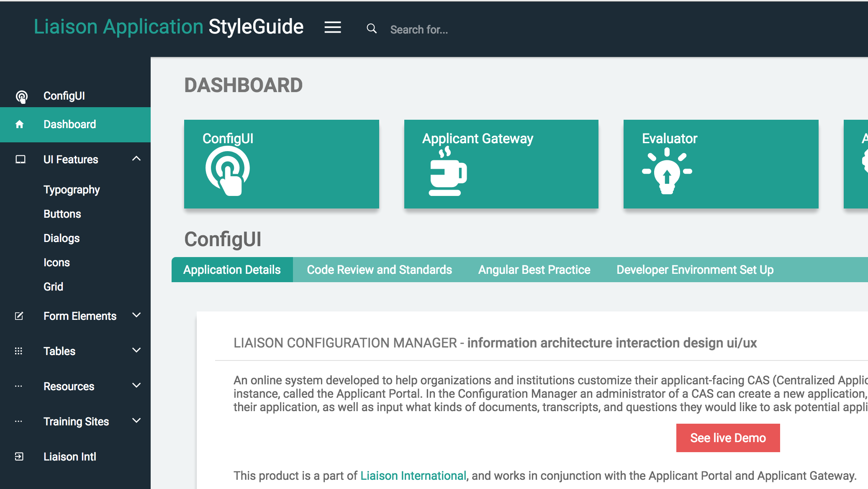The height and width of the screenshot is (489, 868).
Task: Click the search magnifier icon
Action: coord(372,28)
